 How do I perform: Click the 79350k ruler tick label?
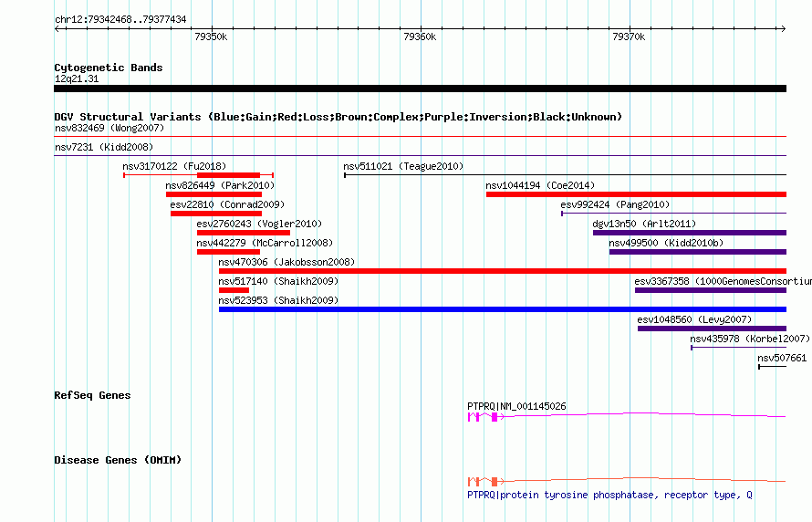(211, 37)
